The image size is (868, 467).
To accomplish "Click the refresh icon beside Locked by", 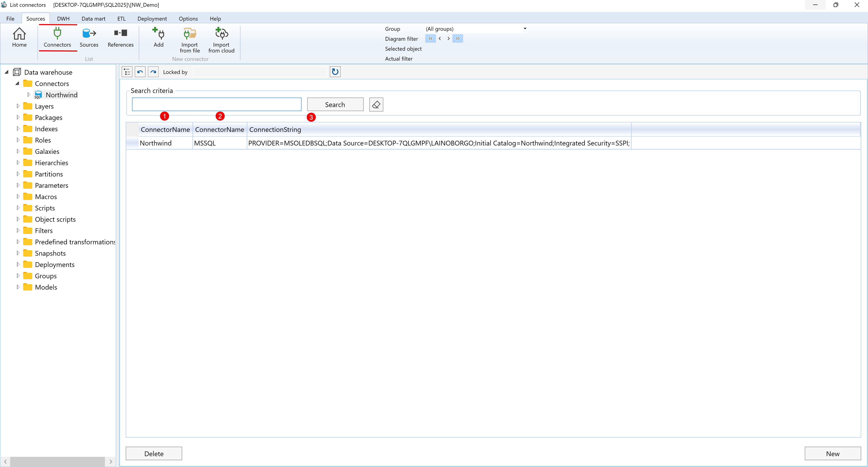I will [x=335, y=71].
